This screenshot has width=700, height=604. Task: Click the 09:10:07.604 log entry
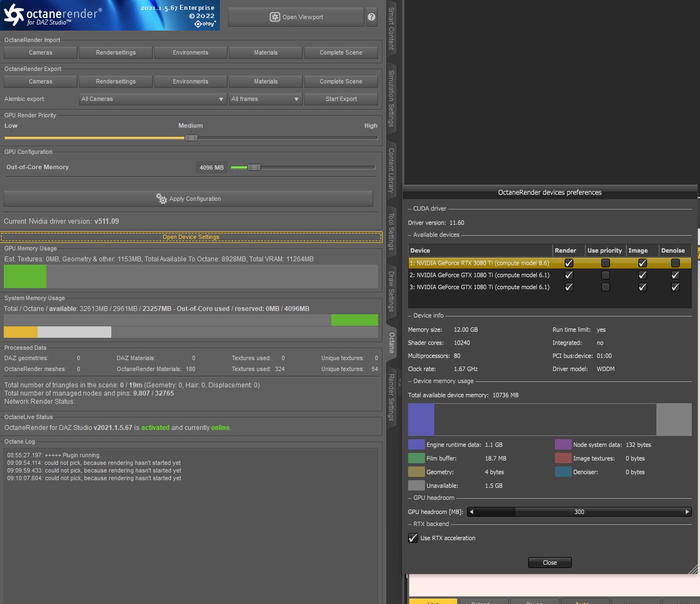[x=94, y=478]
